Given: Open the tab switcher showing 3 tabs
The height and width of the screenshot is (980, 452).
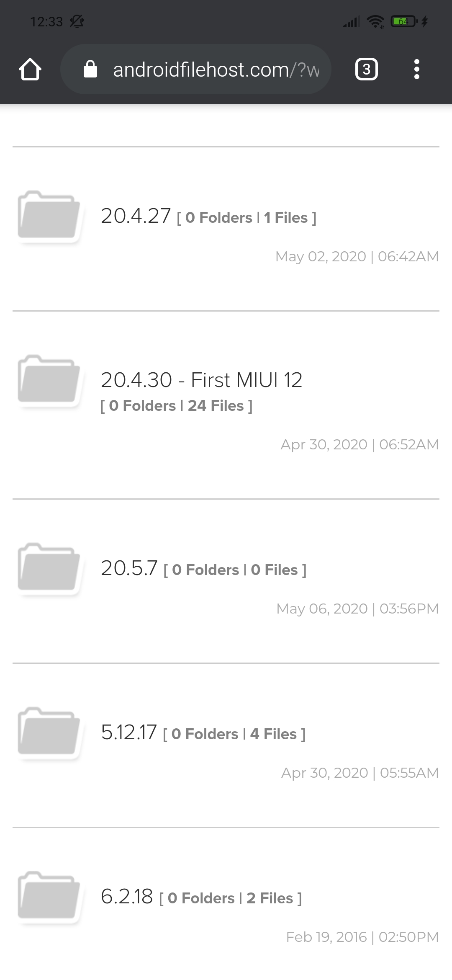Looking at the screenshot, I should [x=366, y=69].
